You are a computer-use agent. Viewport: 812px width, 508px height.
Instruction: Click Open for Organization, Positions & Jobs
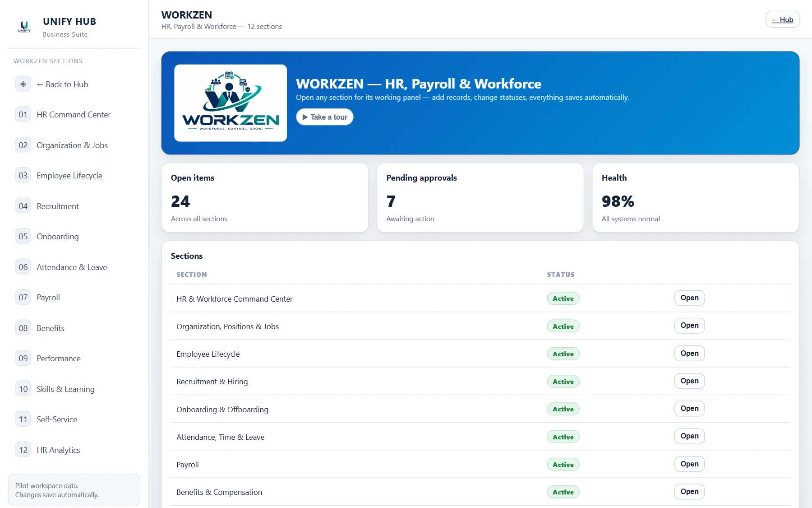pos(689,326)
